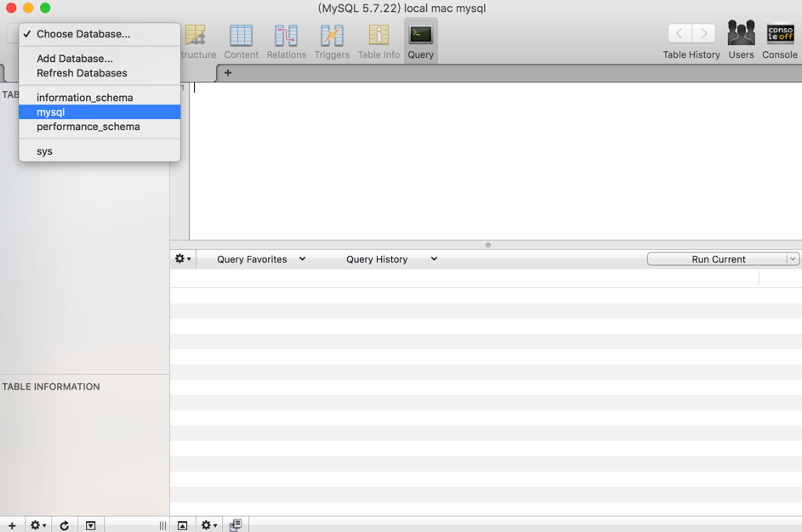Open the query editor gear menu
Screen dimensions: 802x532
pos(183,259)
